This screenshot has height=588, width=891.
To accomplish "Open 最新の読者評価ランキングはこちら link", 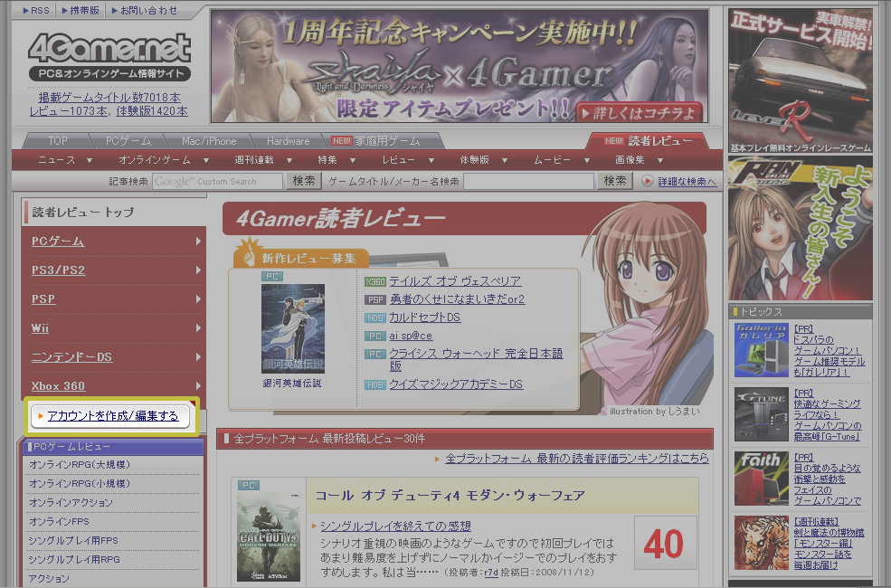I will click(577, 459).
